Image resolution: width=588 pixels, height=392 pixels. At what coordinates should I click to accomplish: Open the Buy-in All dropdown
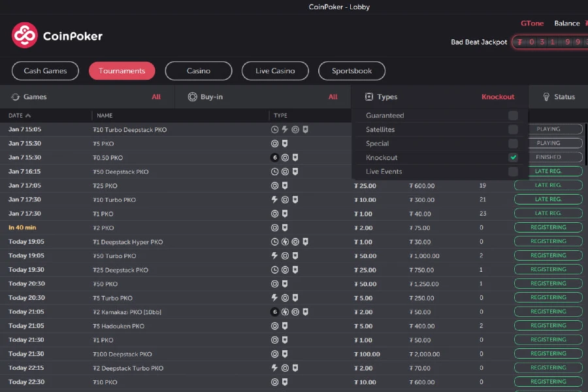pos(333,96)
